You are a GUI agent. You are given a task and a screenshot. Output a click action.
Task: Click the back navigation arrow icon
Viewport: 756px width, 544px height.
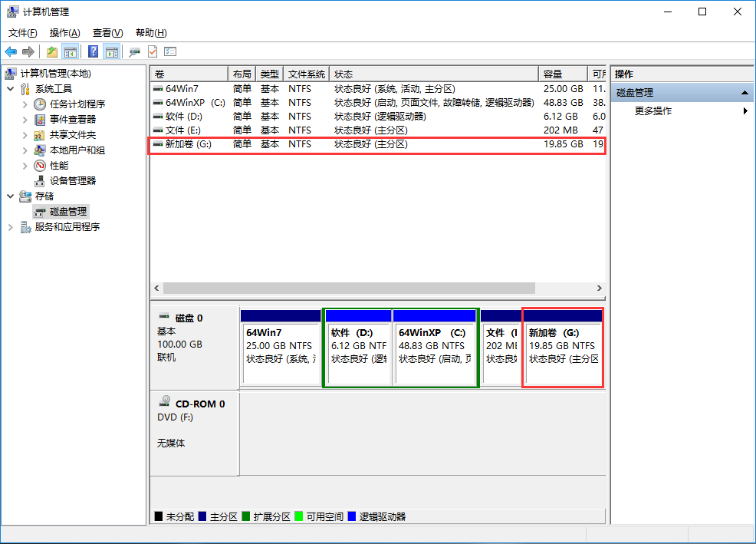click(11, 51)
